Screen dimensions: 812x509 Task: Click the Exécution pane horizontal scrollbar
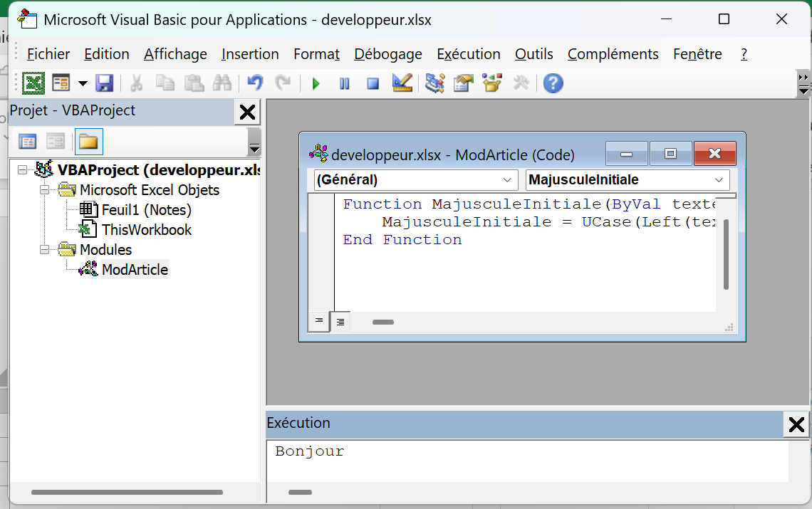[x=300, y=492]
